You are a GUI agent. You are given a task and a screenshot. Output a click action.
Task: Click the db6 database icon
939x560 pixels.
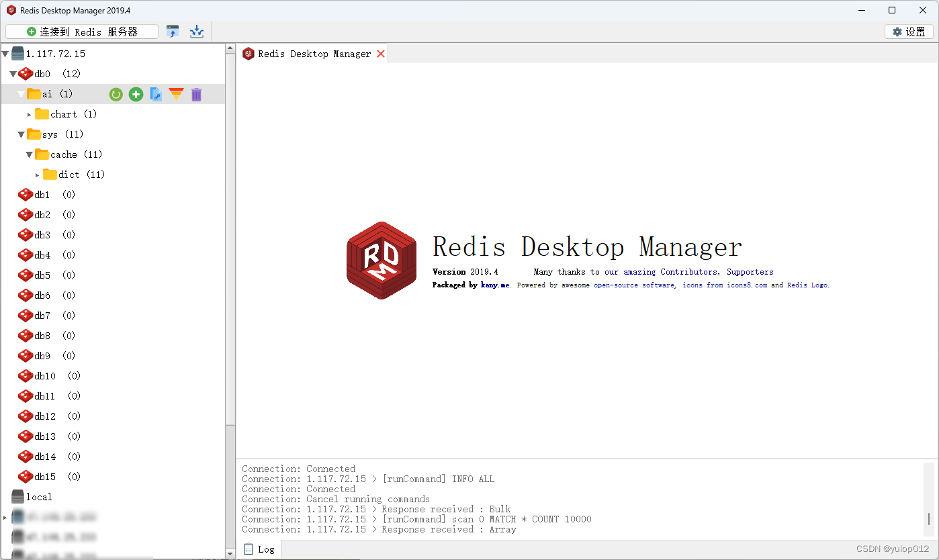pyautogui.click(x=26, y=295)
